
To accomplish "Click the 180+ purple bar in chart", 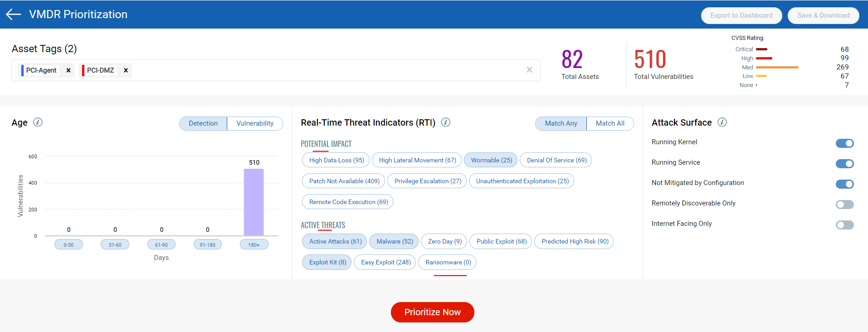I will pos(254,202).
